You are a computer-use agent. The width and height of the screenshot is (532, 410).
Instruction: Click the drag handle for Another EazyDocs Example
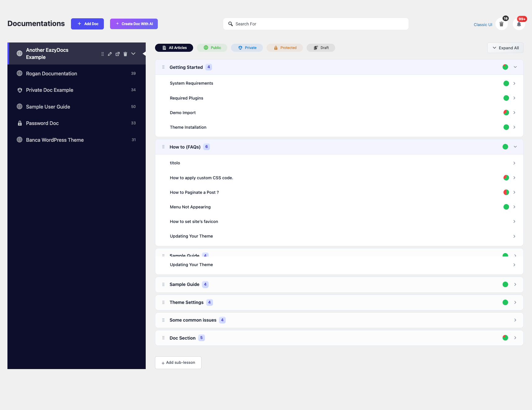[103, 54]
